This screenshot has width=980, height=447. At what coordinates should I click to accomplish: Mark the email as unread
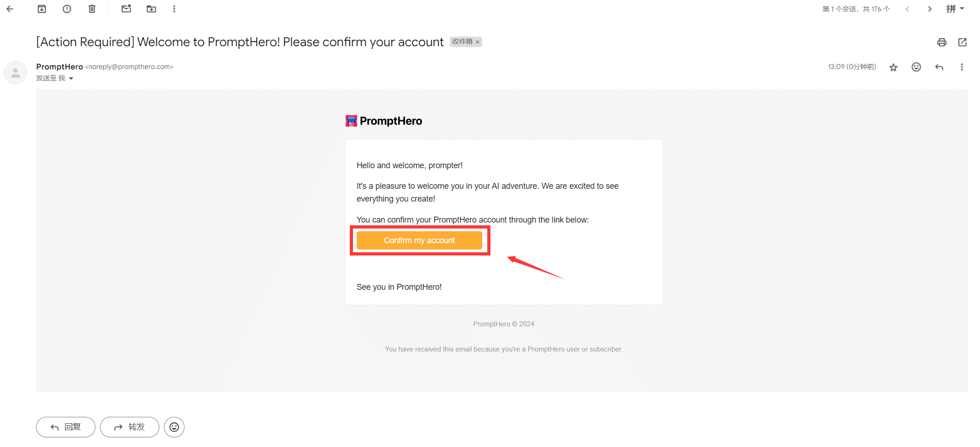pos(126,9)
